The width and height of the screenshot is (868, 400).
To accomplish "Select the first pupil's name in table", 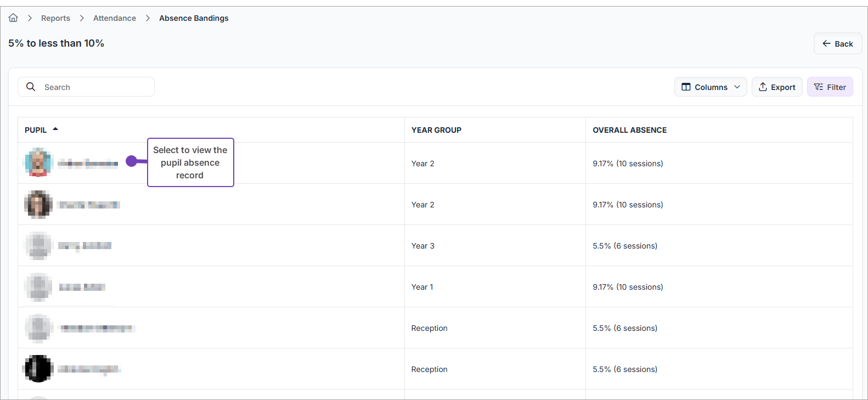I will click(x=88, y=163).
